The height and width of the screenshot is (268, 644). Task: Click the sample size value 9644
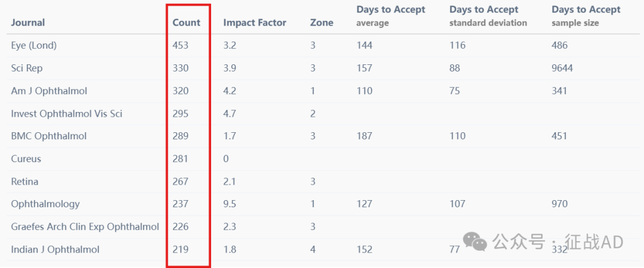pyautogui.click(x=562, y=68)
